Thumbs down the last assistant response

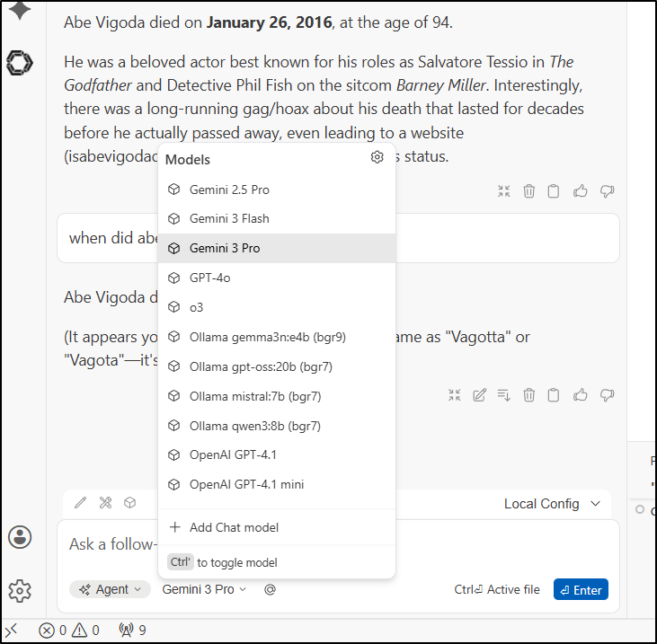[607, 395]
